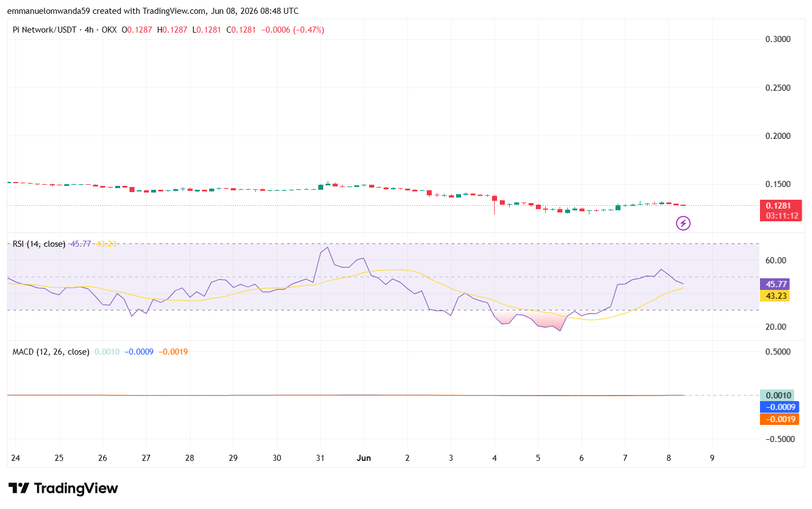Click the teal MACD axis tag 0.0010
This screenshot has width=812, height=509.
778,396
